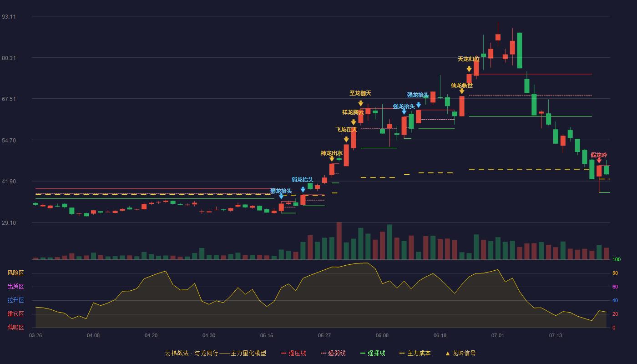The height and width of the screenshot is (364, 637).
Task: Click the magenta 60 indicator axis label
Action: [x=615, y=287]
